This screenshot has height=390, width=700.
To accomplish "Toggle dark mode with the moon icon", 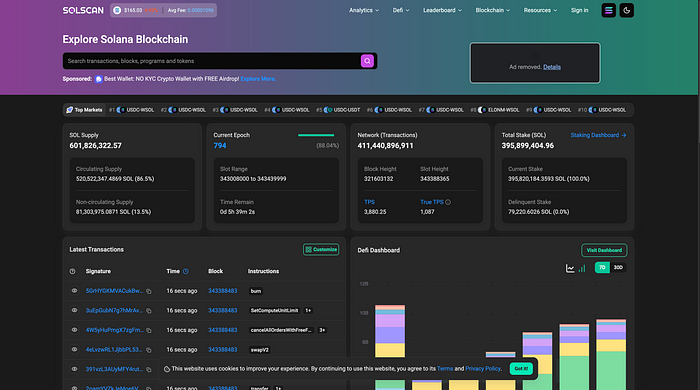I will tap(626, 10).
